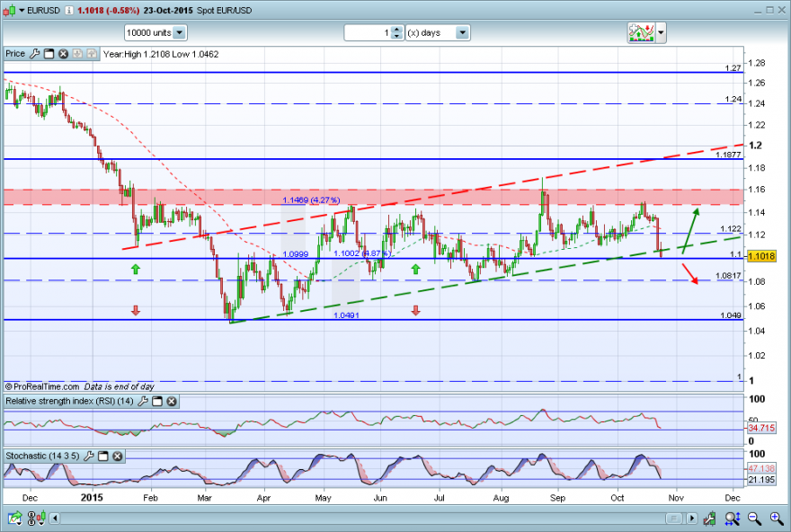Open Price panel settings wrench
The image size is (791, 532).
34,53
